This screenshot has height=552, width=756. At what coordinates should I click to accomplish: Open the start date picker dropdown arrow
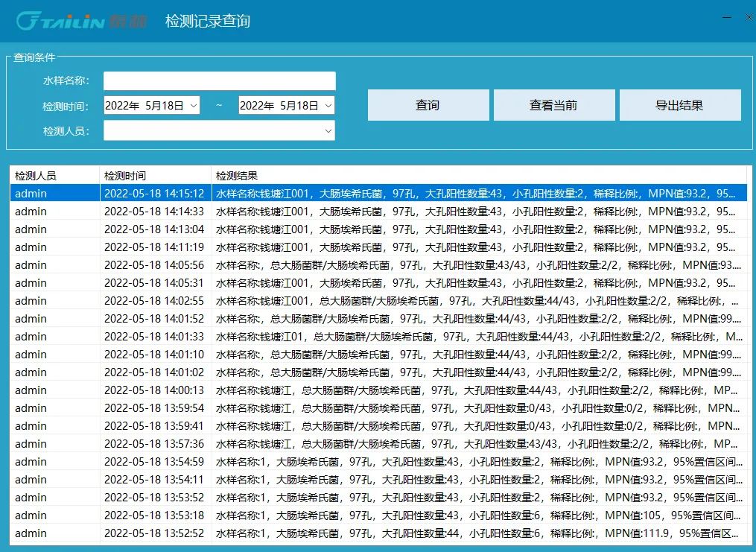[193, 106]
